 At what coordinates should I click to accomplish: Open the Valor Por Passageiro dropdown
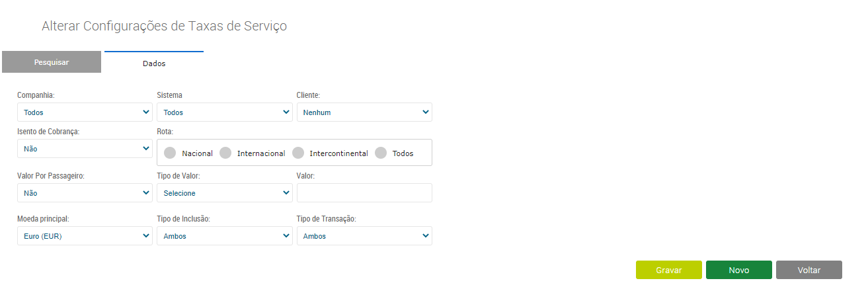85,193
